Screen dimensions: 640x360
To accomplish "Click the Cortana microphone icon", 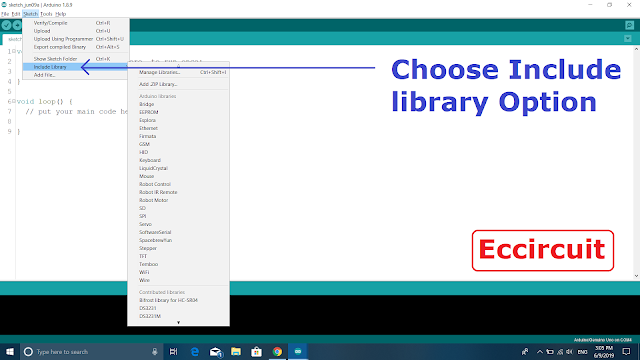I will click(x=155, y=351).
